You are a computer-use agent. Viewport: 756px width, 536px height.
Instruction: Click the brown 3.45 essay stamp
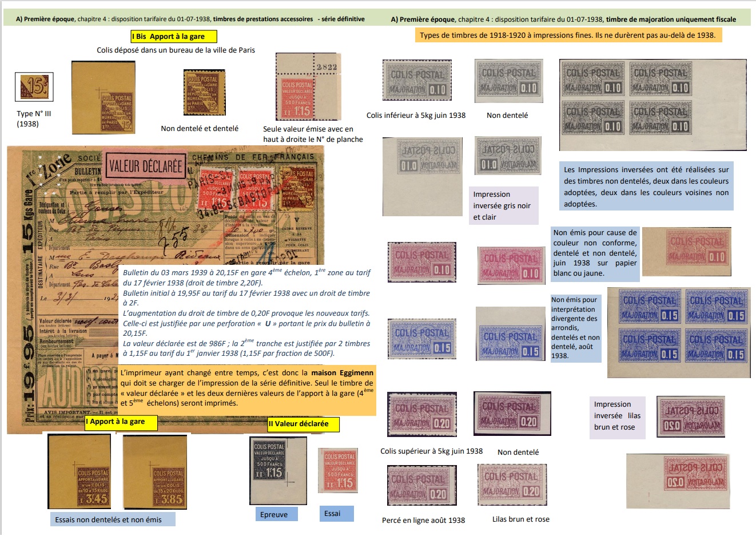tap(79, 471)
